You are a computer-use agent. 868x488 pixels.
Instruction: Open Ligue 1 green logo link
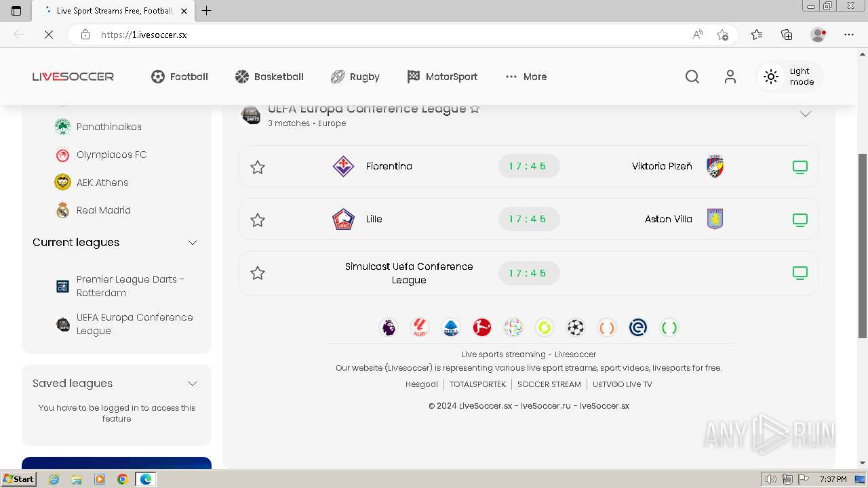545,328
